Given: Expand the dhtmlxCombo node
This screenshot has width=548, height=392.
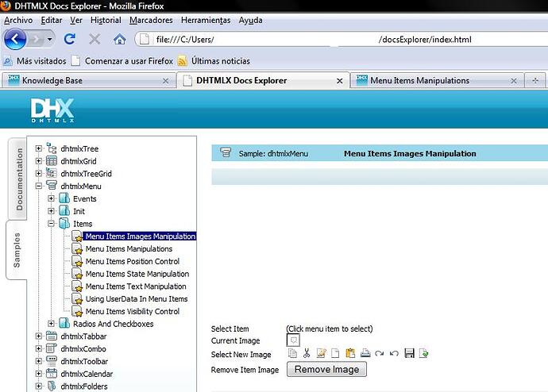Looking at the screenshot, I should click(x=39, y=348).
